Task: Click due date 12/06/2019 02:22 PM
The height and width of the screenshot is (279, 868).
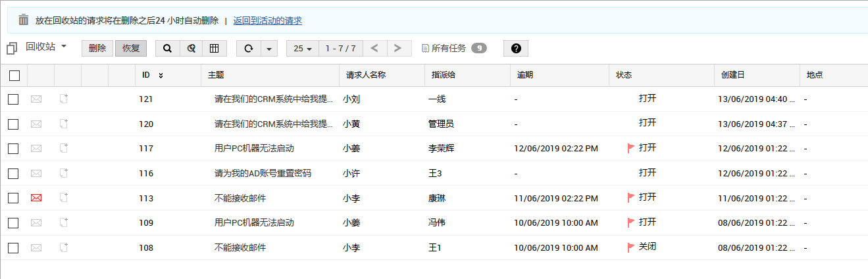Action: pyautogui.click(x=556, y=149)
